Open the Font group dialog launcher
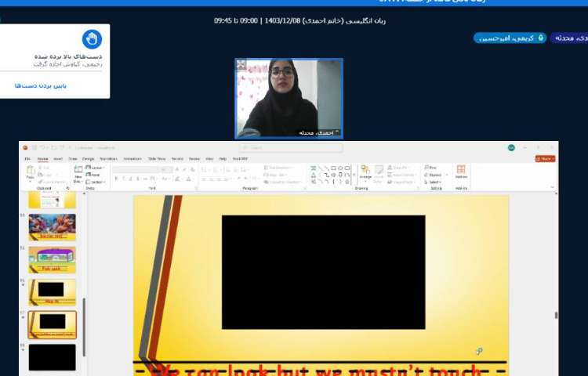The image size is (588, 376). click(x=197, y=188)
